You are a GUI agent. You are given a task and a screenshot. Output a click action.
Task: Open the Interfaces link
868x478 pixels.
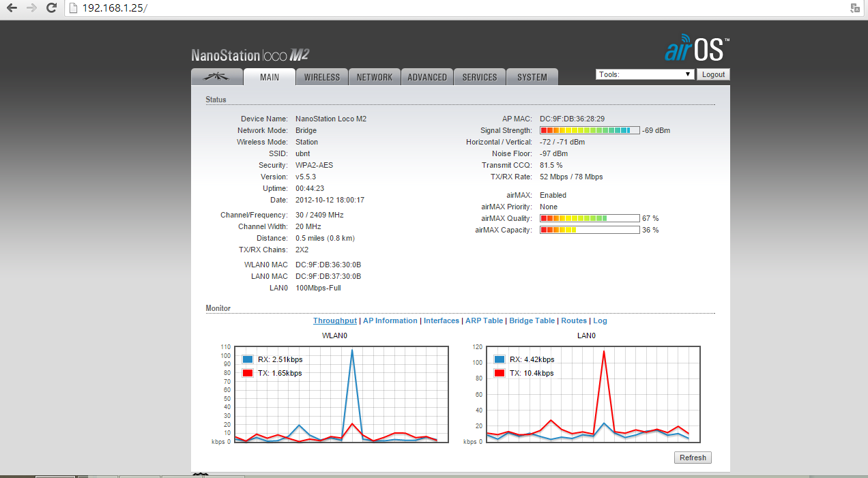click(442, 320)
